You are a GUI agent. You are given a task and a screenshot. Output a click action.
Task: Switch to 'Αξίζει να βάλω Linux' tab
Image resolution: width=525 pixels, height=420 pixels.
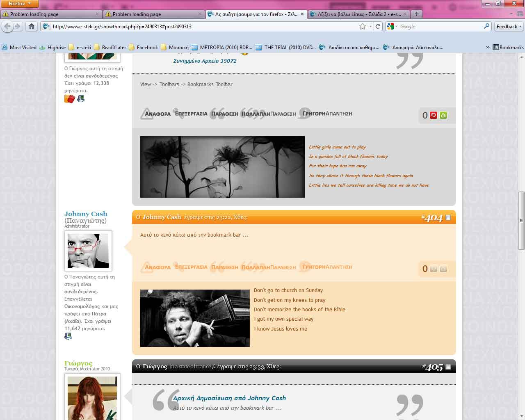pos(359,14)
